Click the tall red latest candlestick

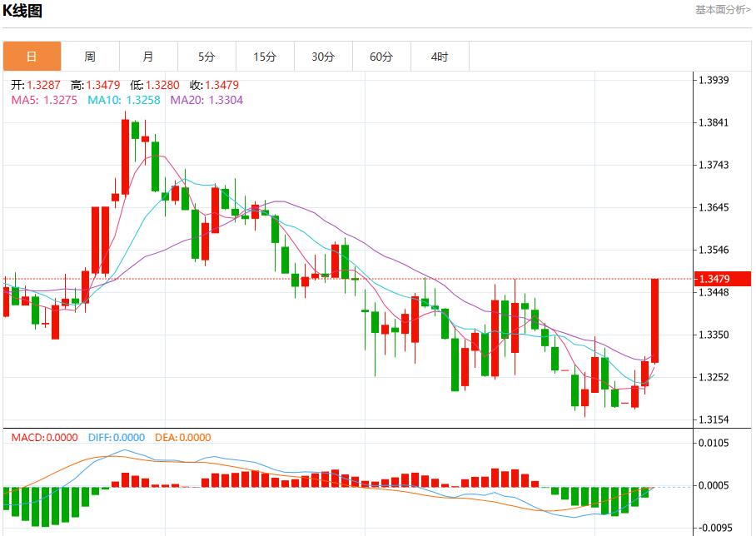pyautogui.click(x=655, y=320)
